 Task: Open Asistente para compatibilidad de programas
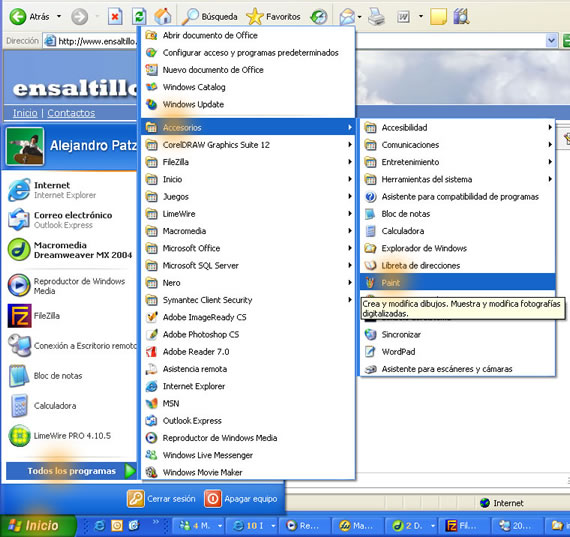coord(458,197)
